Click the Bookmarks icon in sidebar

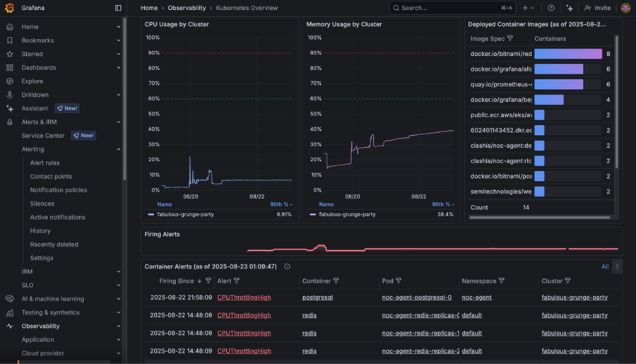coord(10,40)
